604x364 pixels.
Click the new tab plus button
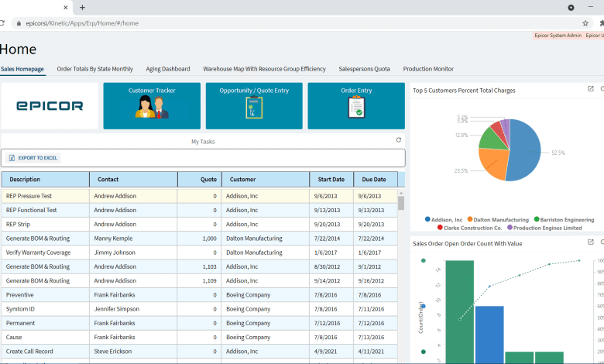pos(82,7)
